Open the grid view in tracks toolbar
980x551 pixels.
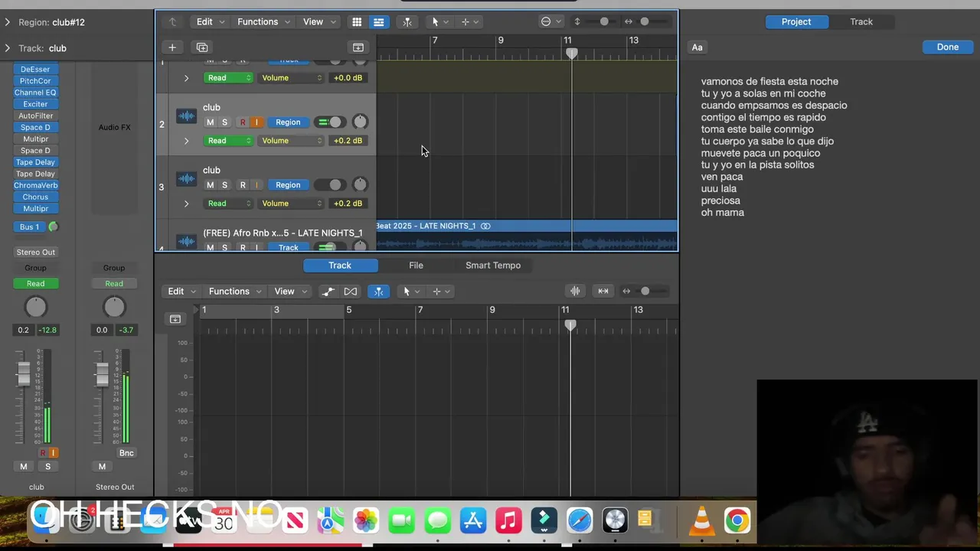click(x=357, y=22)
